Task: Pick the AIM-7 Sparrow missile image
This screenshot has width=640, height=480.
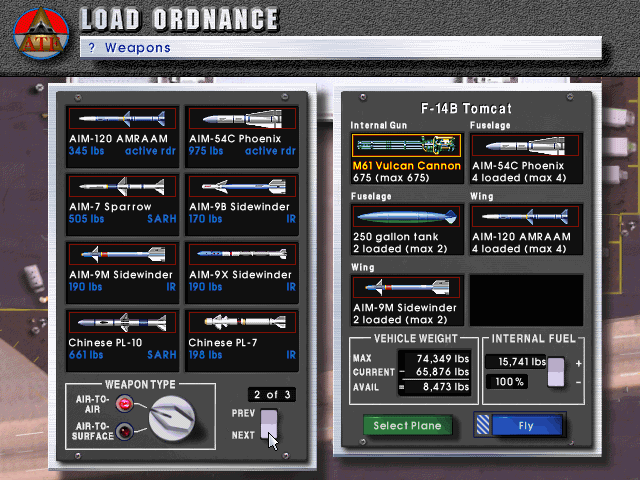Action: [122, 187]
